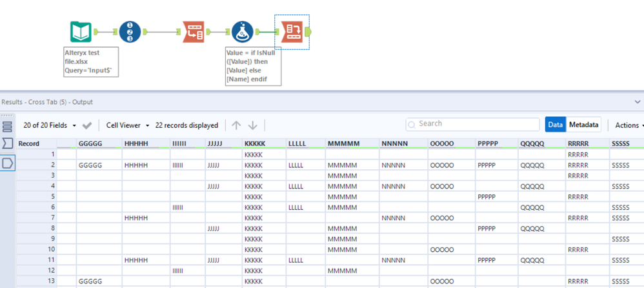Click the Transpose tool input anchor
644x288 pixels.
click(x=179, y=32)
